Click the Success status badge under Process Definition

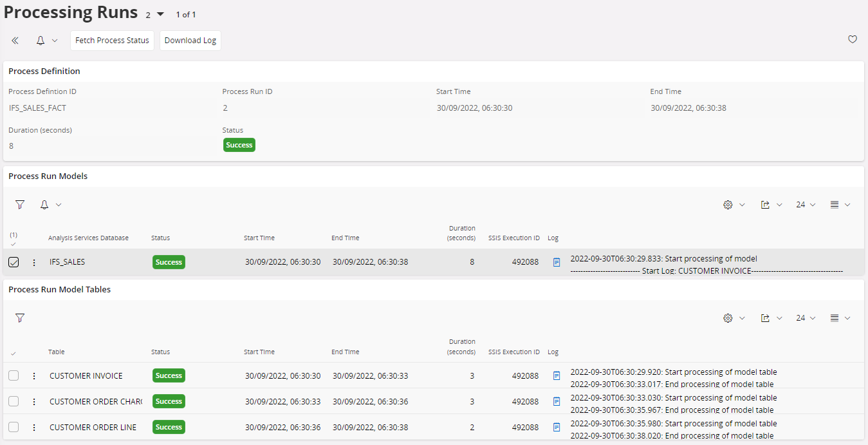[239, 145]
